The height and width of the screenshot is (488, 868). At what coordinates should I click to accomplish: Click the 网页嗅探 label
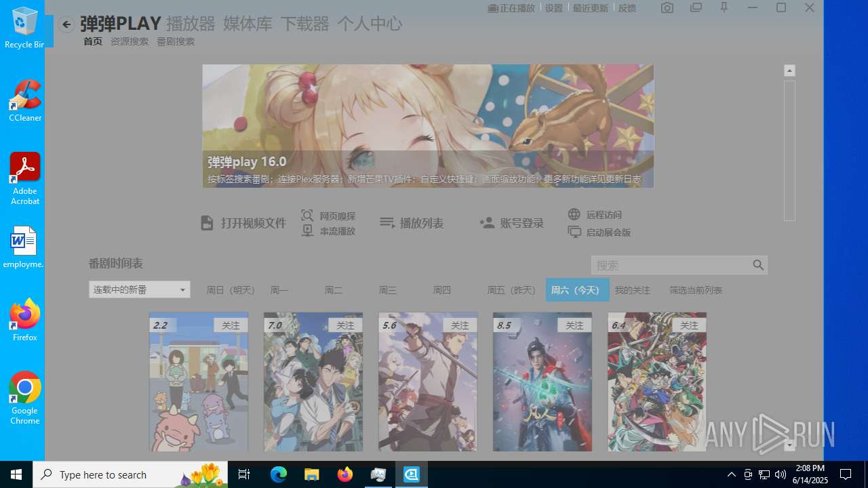[x=338, y=216]
